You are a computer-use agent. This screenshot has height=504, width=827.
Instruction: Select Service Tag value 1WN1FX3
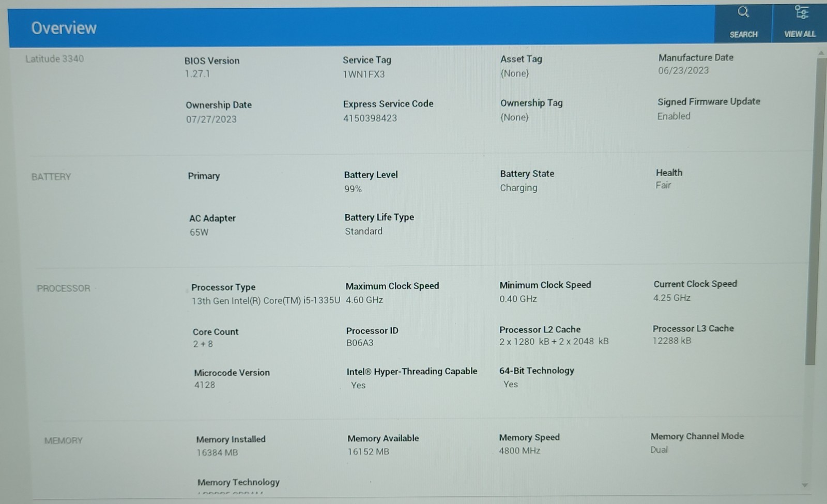(x=364, y=74)
